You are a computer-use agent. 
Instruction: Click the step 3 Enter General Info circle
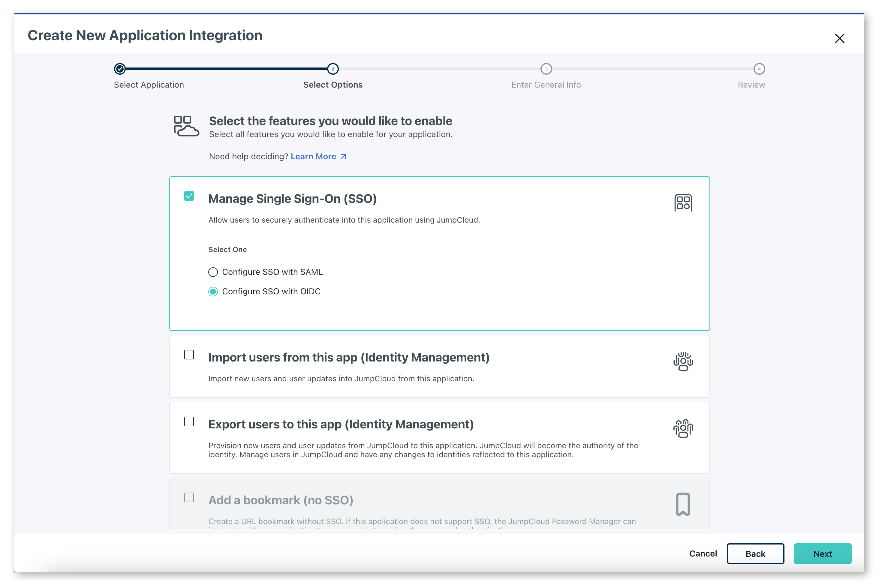(x=546, y=69)
